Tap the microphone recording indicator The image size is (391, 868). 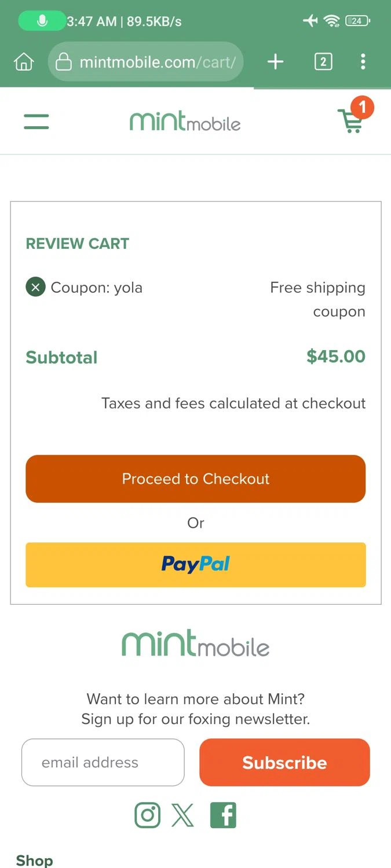[42, 21]
